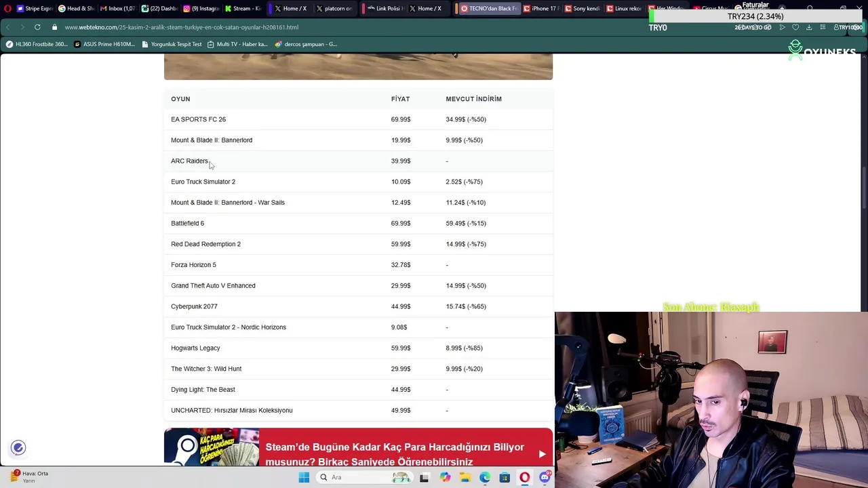The image size is (868, 488).
Task: Click the OYUN column header
Action: pyautogui.click(x=180, y=99)
